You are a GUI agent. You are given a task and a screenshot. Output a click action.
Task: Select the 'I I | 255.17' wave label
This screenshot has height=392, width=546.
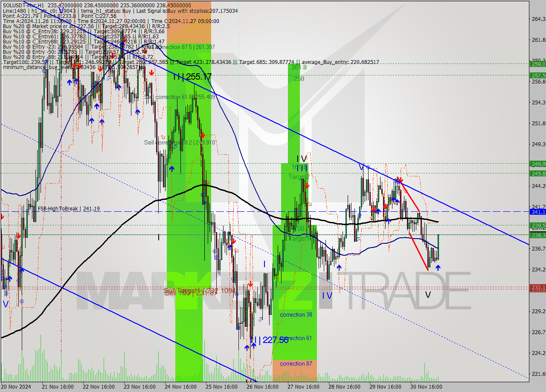[192, 77]
